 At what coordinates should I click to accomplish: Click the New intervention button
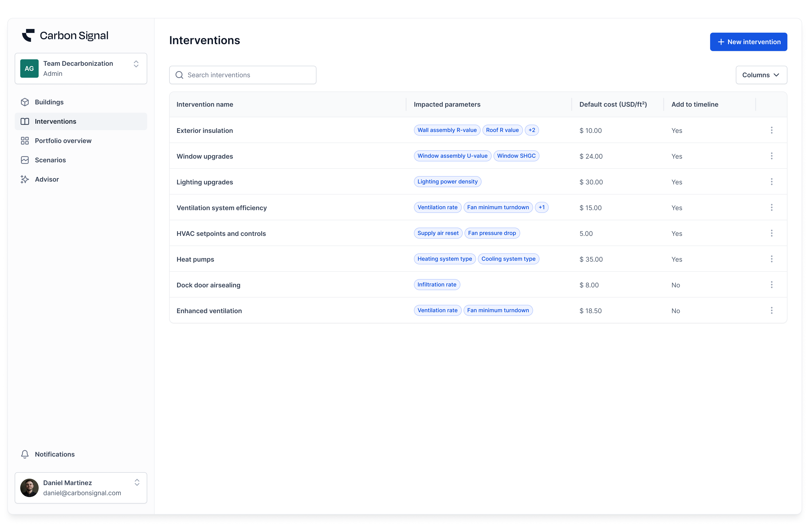pos(748,42)
